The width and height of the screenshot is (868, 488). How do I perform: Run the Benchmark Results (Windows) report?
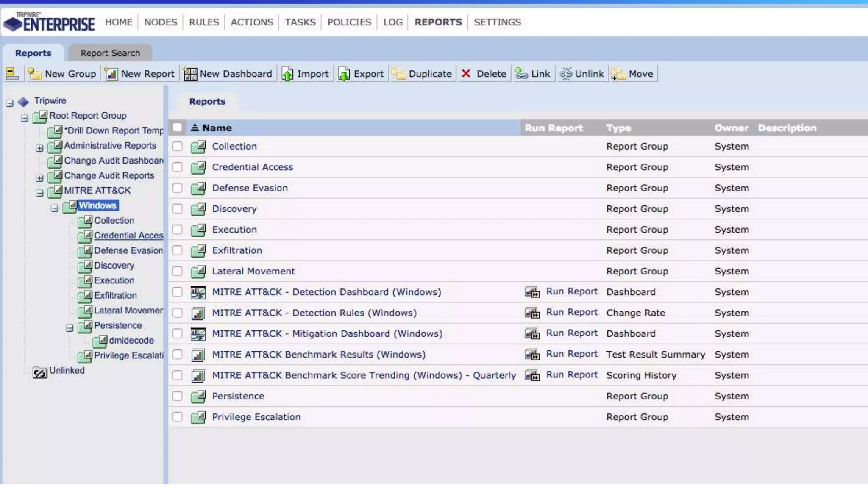coord(571,354)
